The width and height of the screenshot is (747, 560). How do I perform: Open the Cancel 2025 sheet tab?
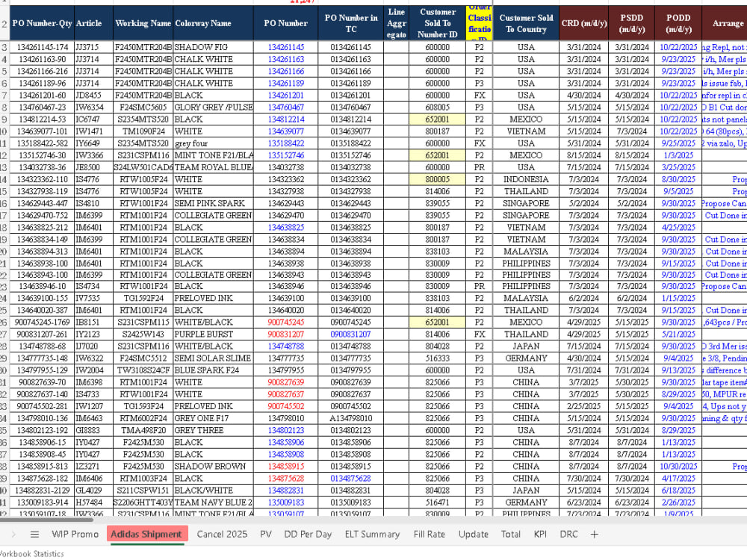[222, 535]
